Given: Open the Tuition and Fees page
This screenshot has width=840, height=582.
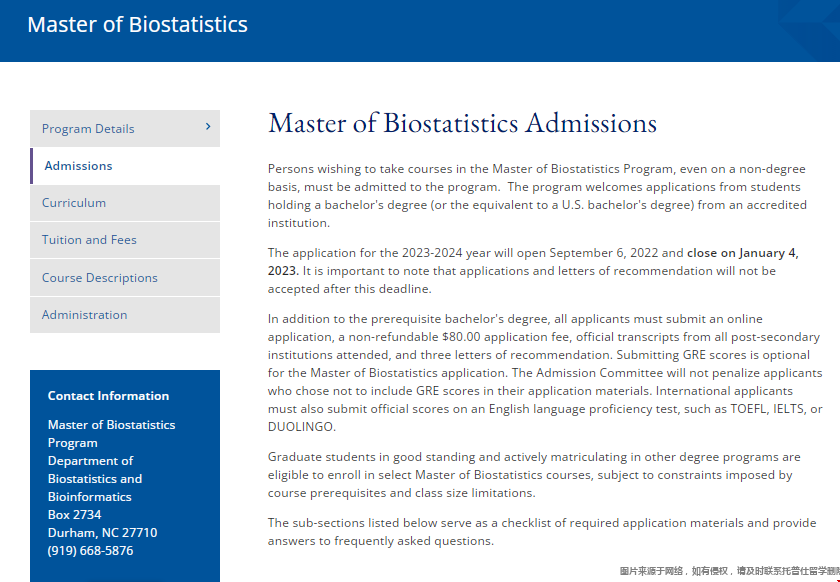Looking at the screenshot, I should tap(89, 240).
